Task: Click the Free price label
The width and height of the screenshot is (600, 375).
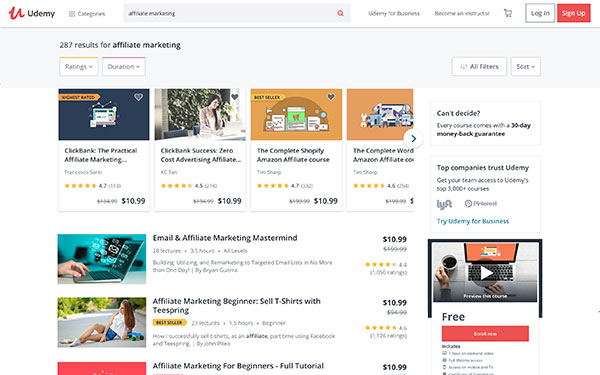Action: coord(453,317)
